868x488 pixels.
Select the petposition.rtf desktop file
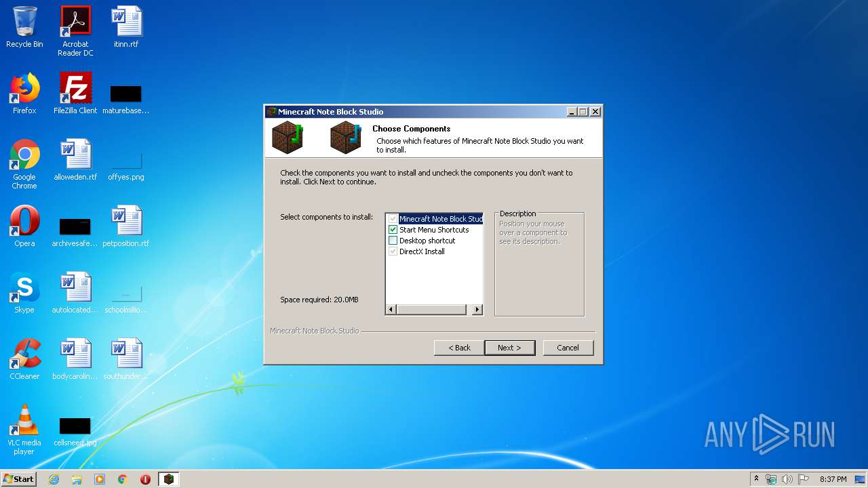click(126, 226)
